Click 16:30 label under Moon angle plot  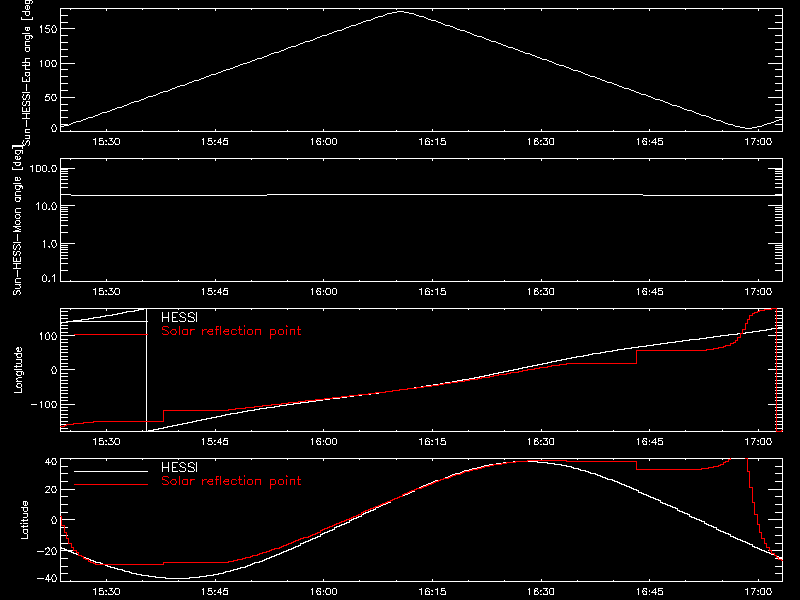coord(541,292)
